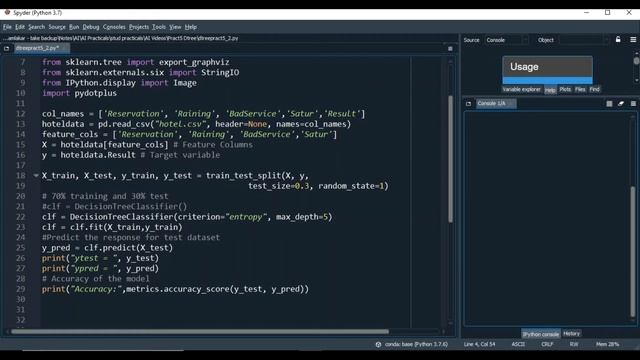Click on 'DecisionTreeClassifier' in line 22

click(121, 217)
